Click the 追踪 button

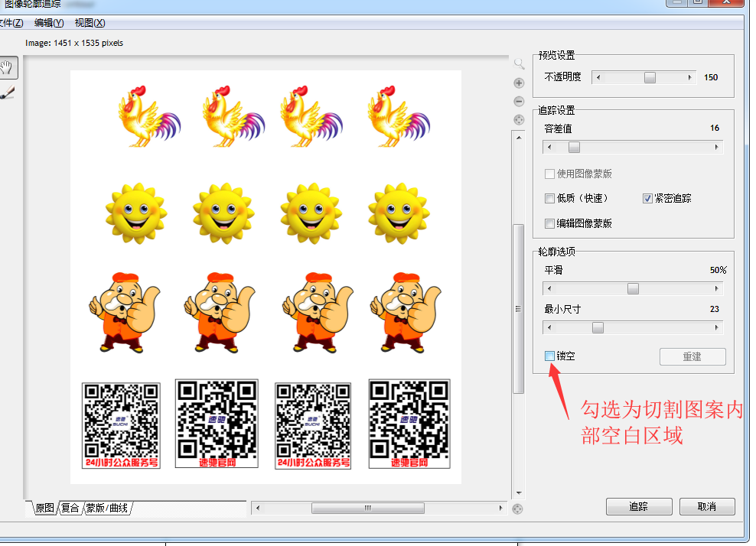(639, 506)
